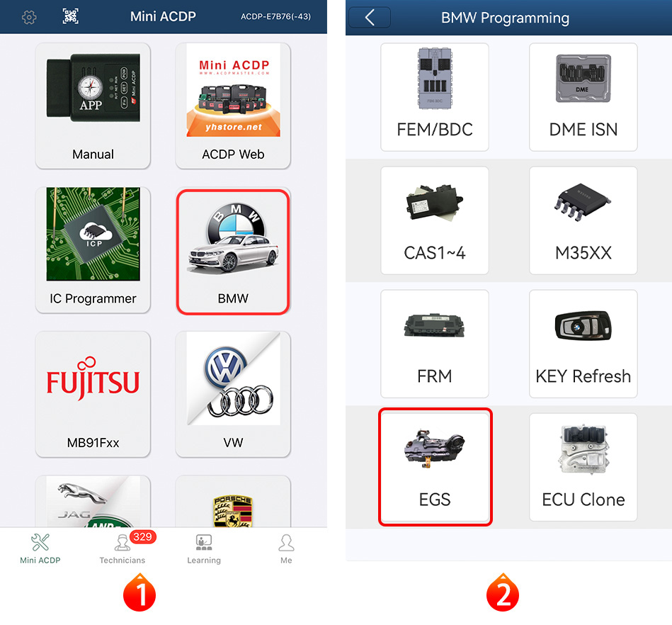Open the Manual tile
672x625 pixels.
click(x=93, y=106)
